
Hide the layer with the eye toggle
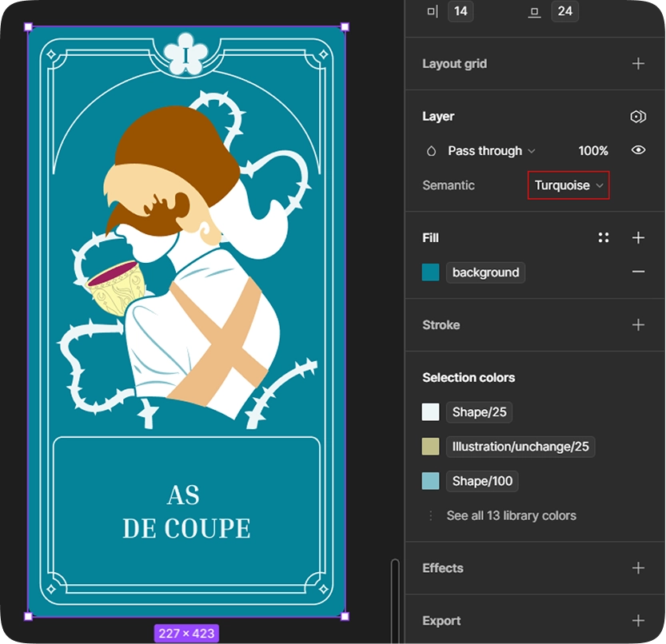638,150
